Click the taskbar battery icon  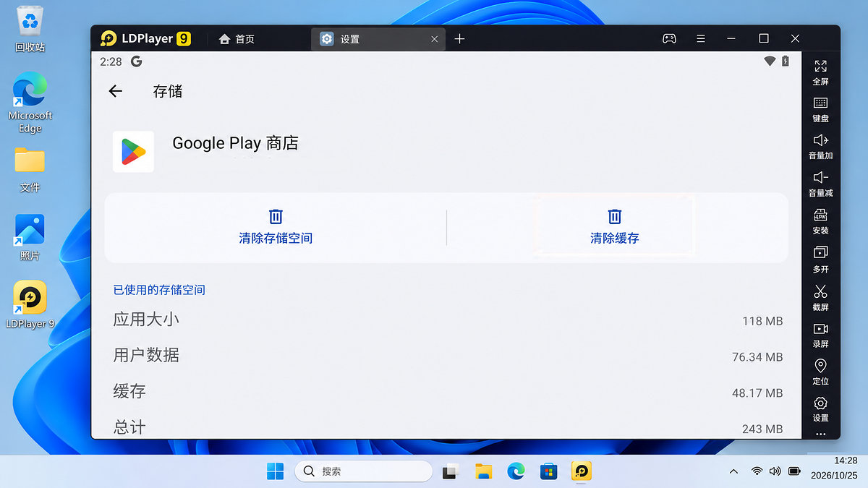pyautogui.click(x=794, y=471)
